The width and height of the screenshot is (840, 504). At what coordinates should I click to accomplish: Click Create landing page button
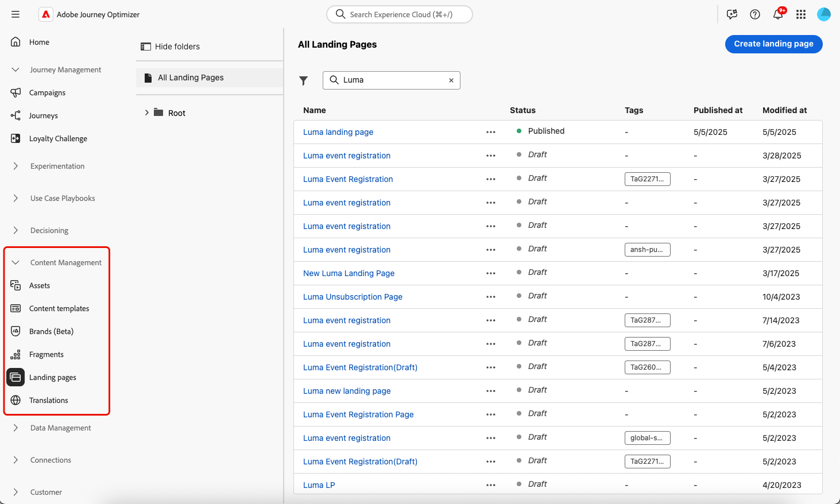[773, 44]
